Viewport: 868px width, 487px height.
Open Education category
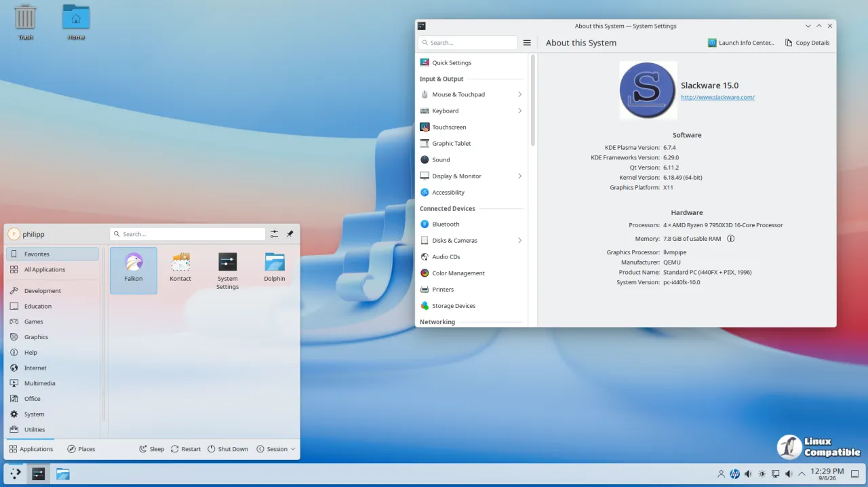pyautogui.click(x=53, y=306)
